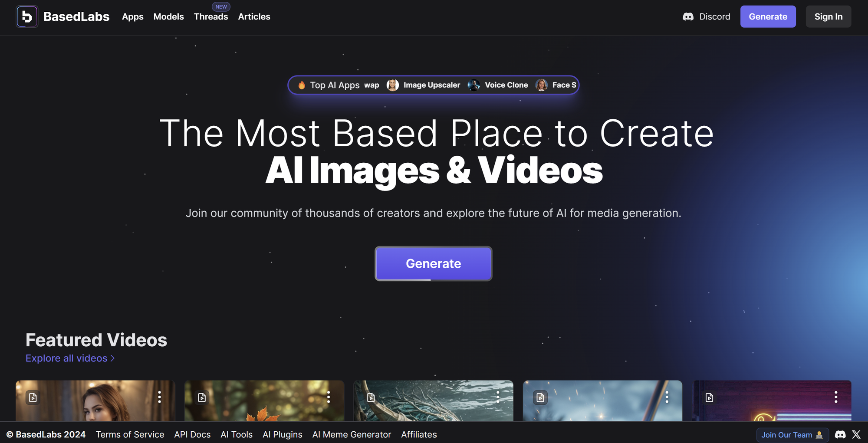Viewport: 868px width, 443px height.
Task: Open the three-dot menu on the woman portrait video
Action: coord(160,397)
